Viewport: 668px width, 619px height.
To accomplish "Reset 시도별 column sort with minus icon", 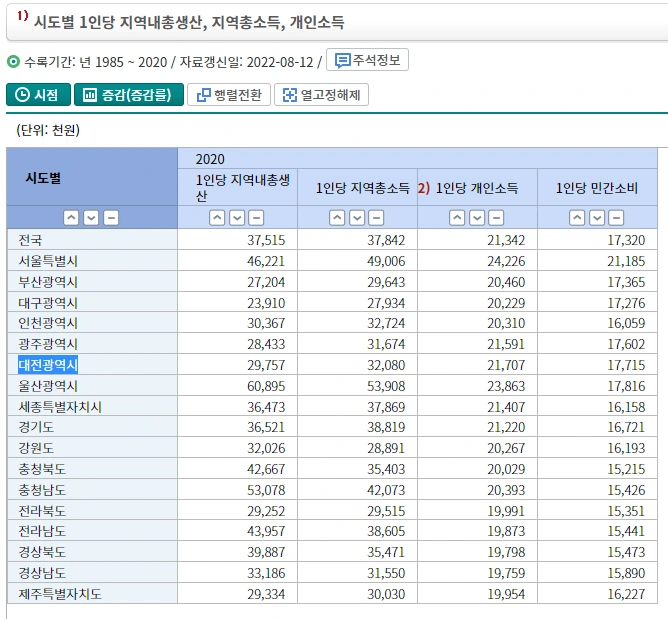I will coord(111,218).
